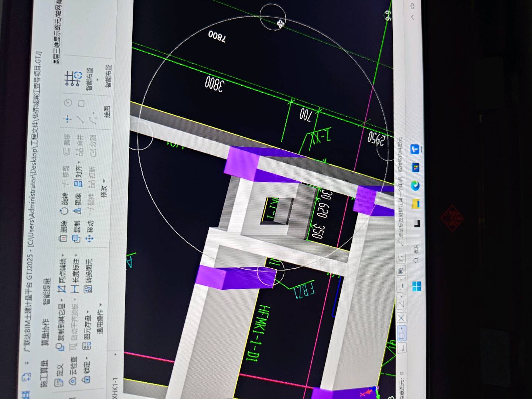The height and width of the screenshot is (399, 532).
Task: Toggle orthogonal mode button in status bar
Action: click(x=402, y=347)
